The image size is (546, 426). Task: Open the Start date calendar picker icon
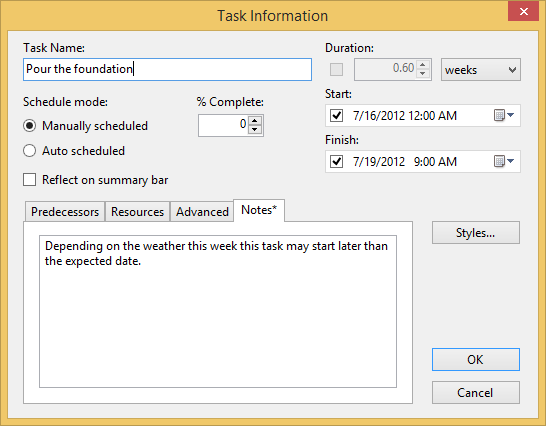504,115
